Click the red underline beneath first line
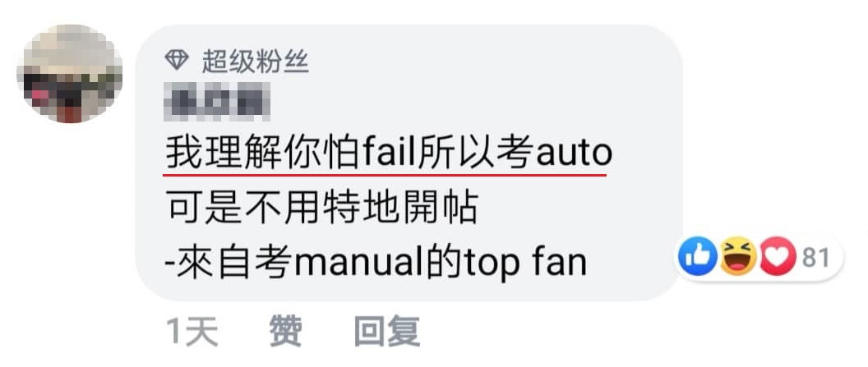 [x=386, y=175]
